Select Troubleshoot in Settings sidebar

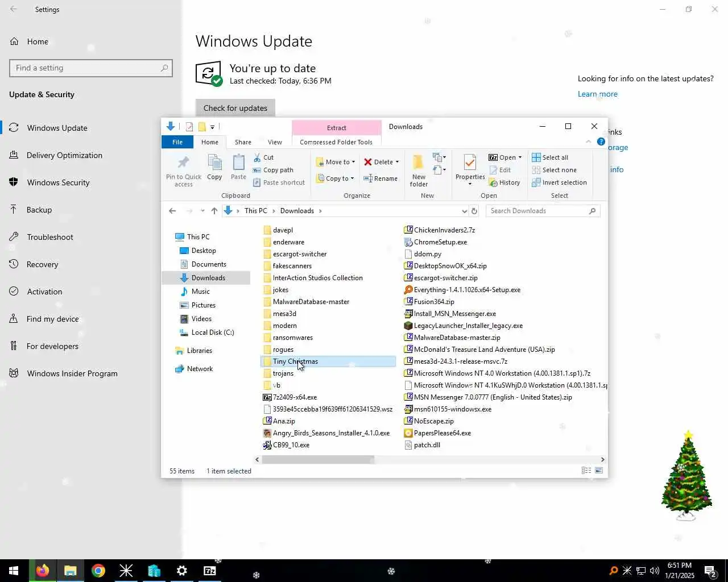tap(50, 237)
